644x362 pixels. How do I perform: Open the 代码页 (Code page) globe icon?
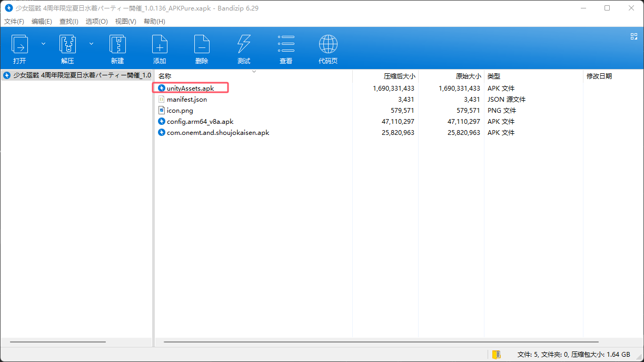pyautogui.click(x=328, y=44)
